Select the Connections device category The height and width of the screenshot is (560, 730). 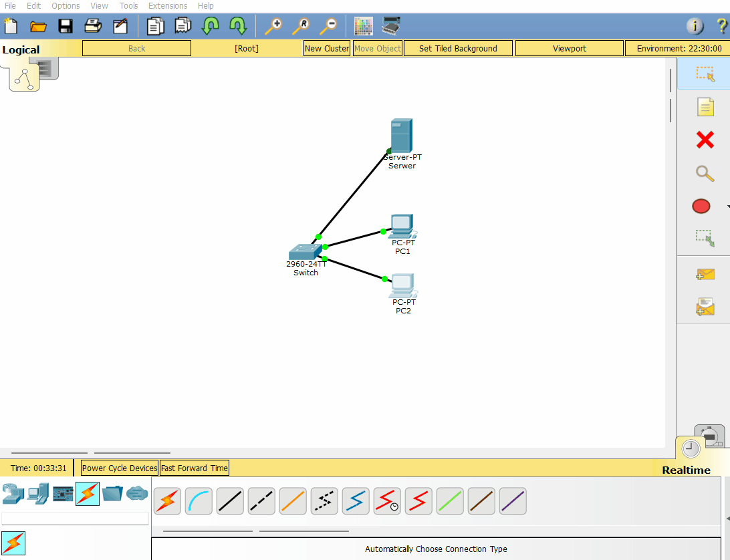click(88, 494)
